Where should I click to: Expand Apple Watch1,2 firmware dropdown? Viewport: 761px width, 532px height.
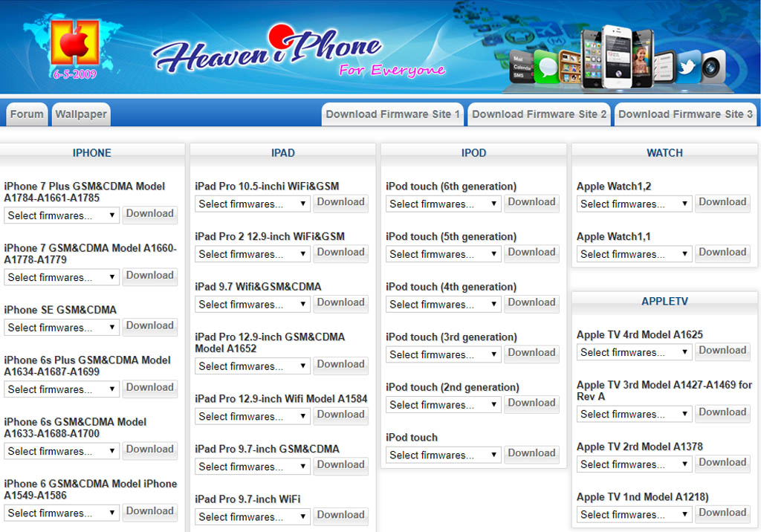(x=635, y=204)
